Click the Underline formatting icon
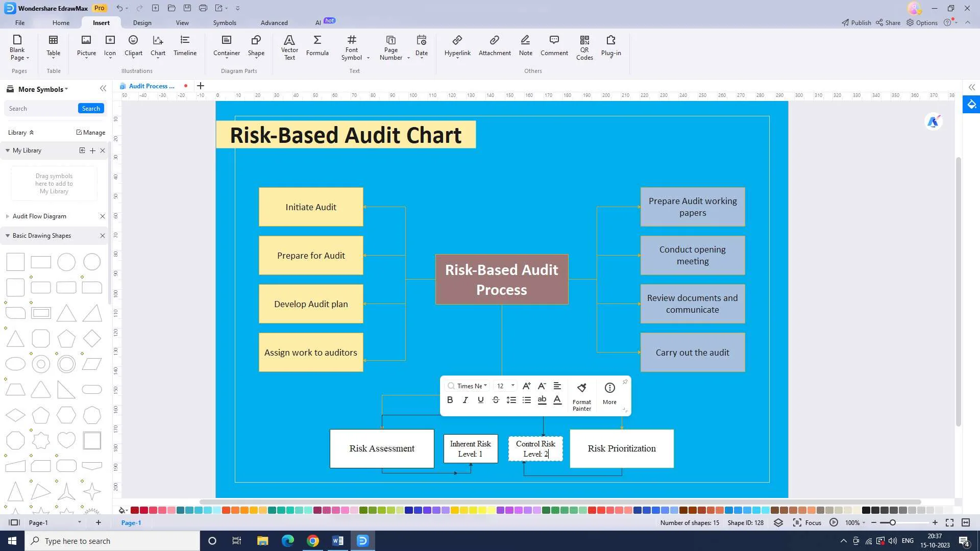The width and height of the screenshot is (980, 551). (481, 399)
